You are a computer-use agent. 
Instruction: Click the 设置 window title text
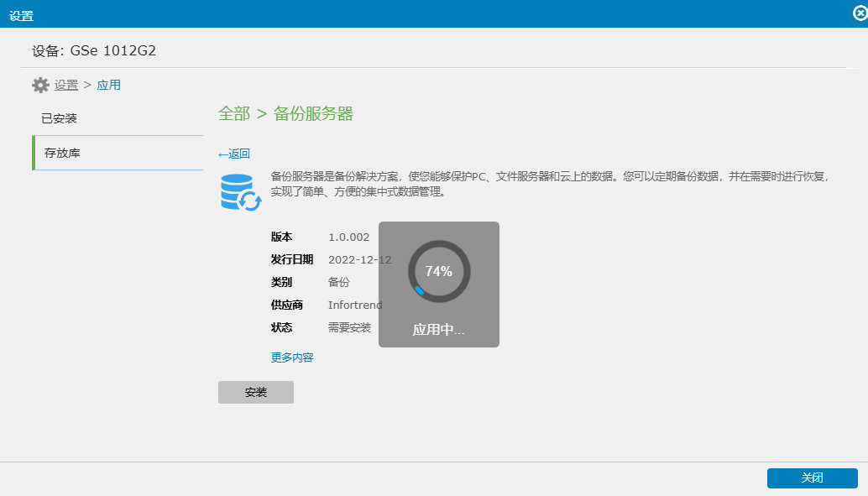(x=22, y=15)
